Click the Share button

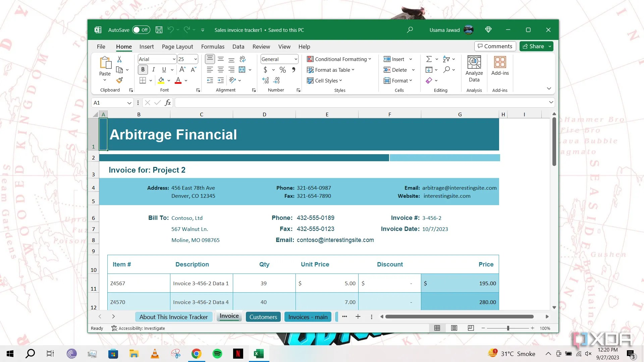[x=535, y=46]
